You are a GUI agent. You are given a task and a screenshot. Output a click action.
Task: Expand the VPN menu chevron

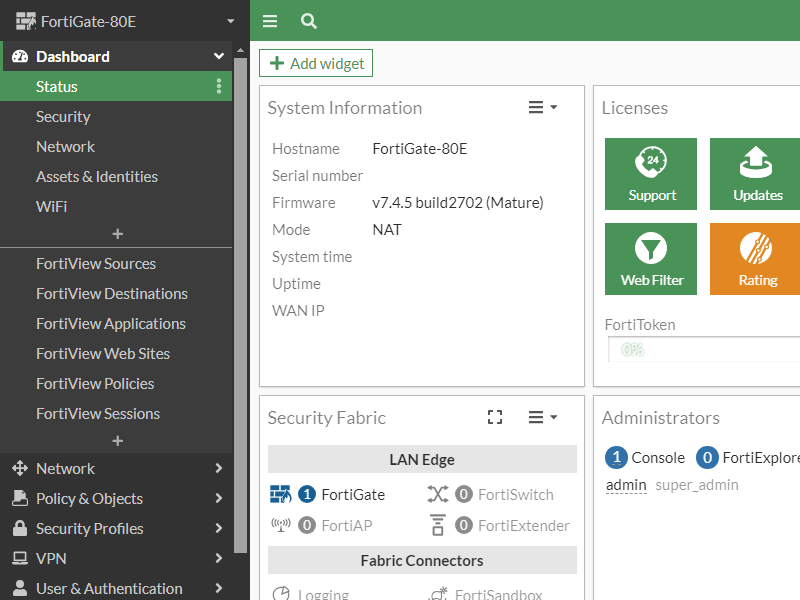point(219,558)
